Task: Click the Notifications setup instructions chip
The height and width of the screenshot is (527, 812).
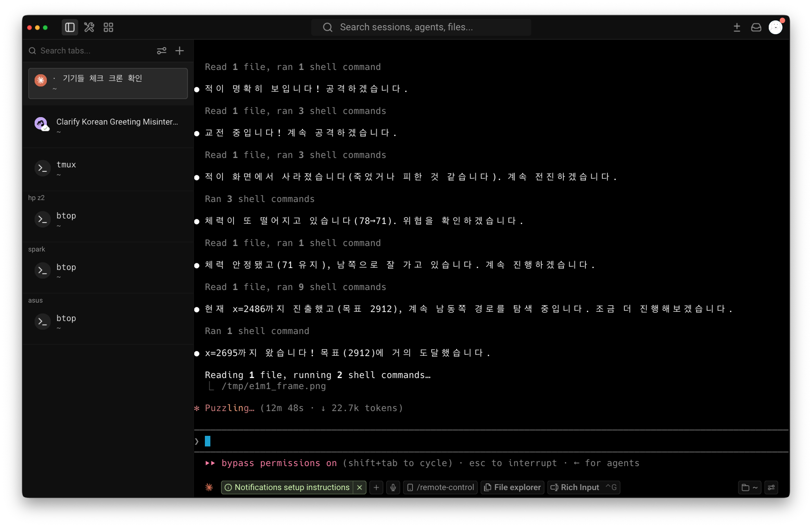Action: tap(287, 487)
